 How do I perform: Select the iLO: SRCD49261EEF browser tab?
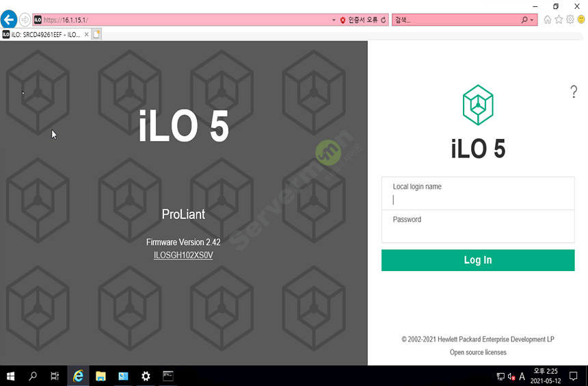pyautogui.click(x=45, y=34)
